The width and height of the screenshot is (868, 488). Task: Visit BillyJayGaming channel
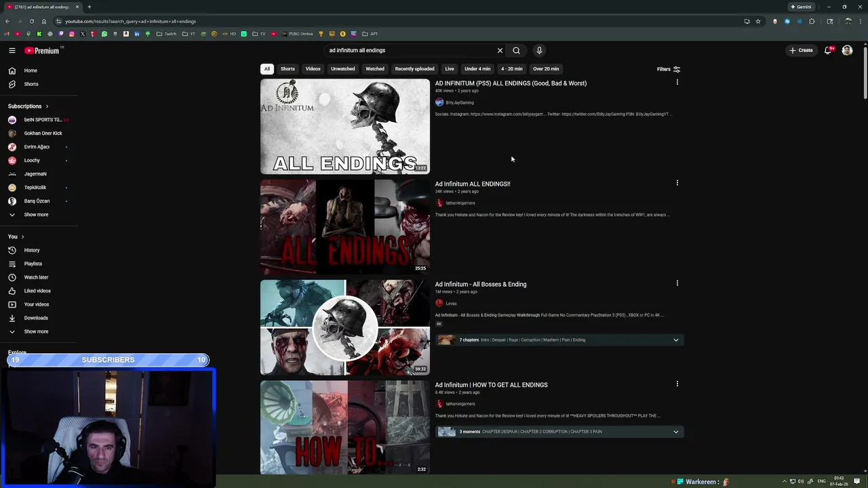460,102
